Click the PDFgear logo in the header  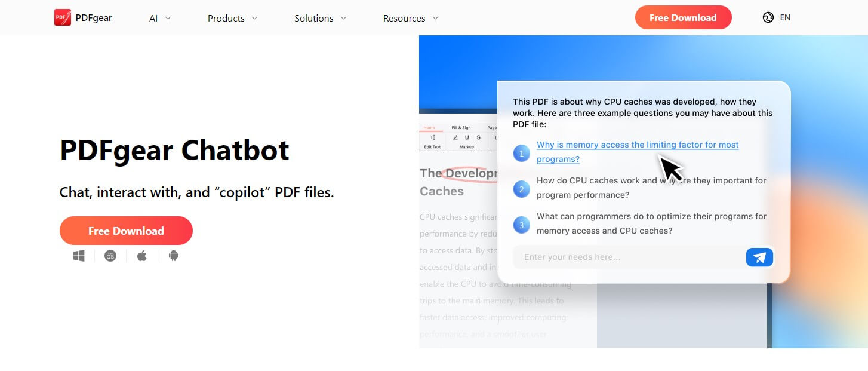(x=83, y=18)
